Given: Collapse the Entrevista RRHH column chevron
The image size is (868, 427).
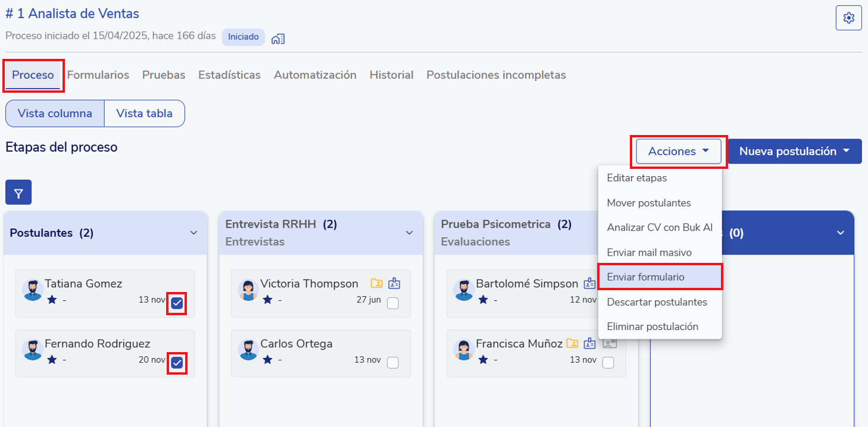Looking at the screenshot, I should (x=409, y=233).
